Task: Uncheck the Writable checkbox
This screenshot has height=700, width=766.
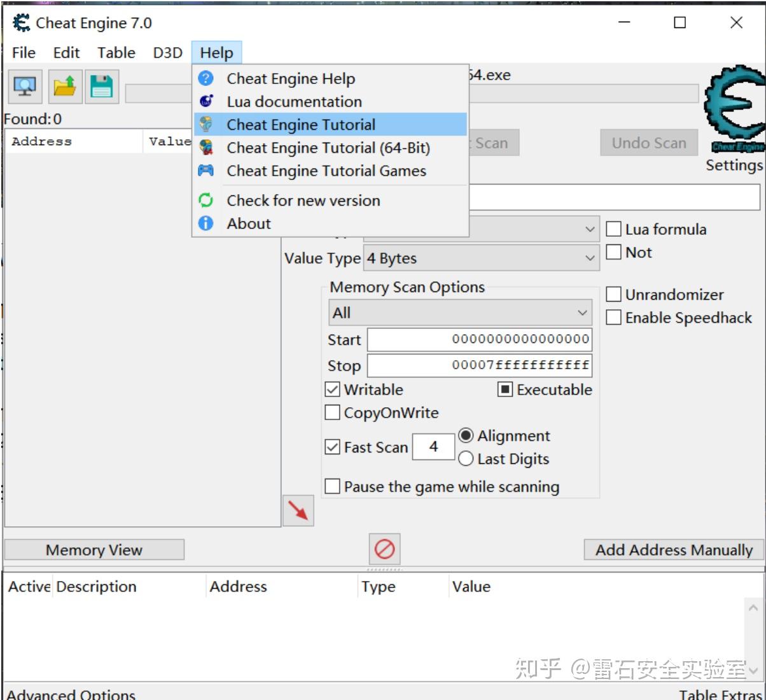Action: (x=332, y=389)
